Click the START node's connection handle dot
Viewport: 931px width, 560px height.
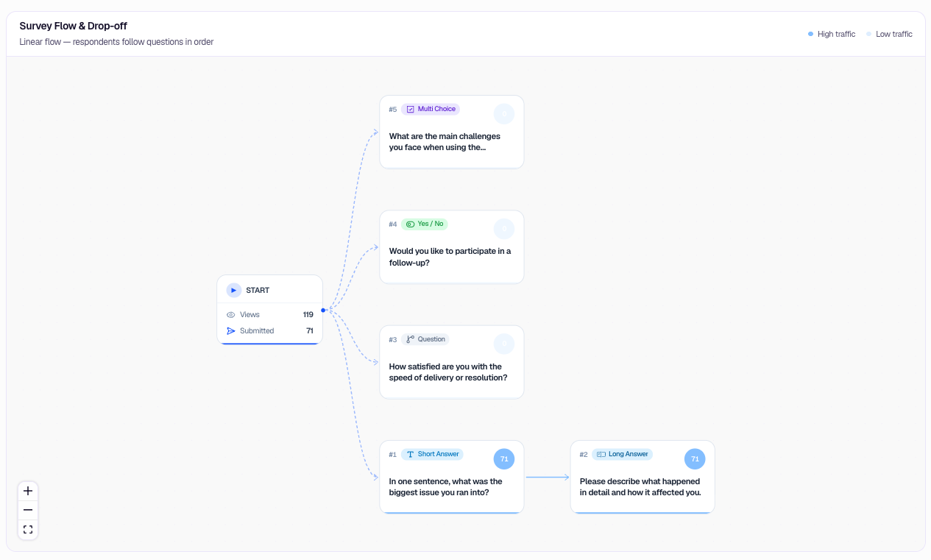coord(323,310)
